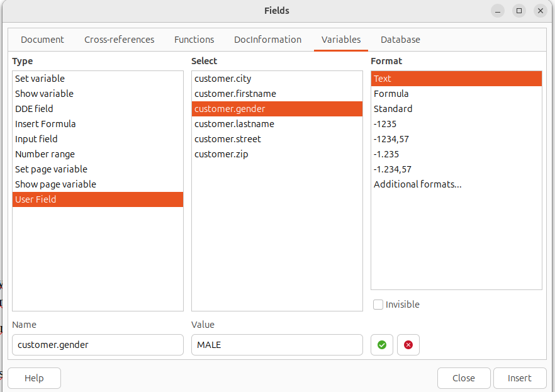Open 'Additional formats...' in Format list
Image resolution: width=555 pixels, height=392 pixels.
pos(417,184)
